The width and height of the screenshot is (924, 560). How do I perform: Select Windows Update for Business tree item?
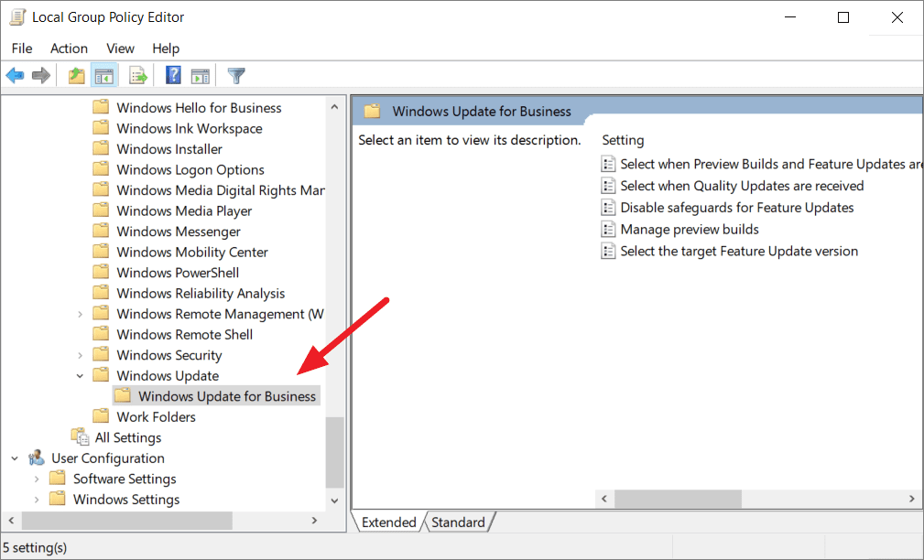(227, 396)
